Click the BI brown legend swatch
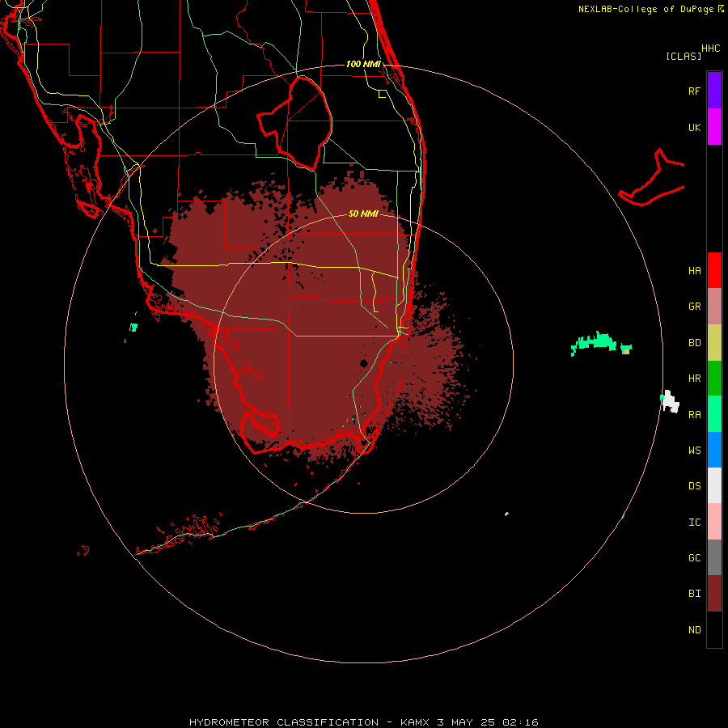The width and height of the screenshot is (728, 728). [x=714, y=594]
